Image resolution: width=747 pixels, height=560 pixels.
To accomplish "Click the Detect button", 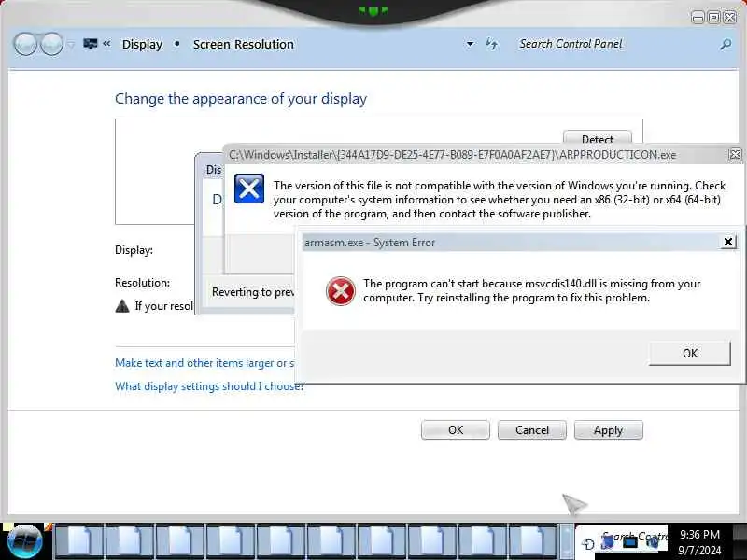I will [x=598, y=137].
